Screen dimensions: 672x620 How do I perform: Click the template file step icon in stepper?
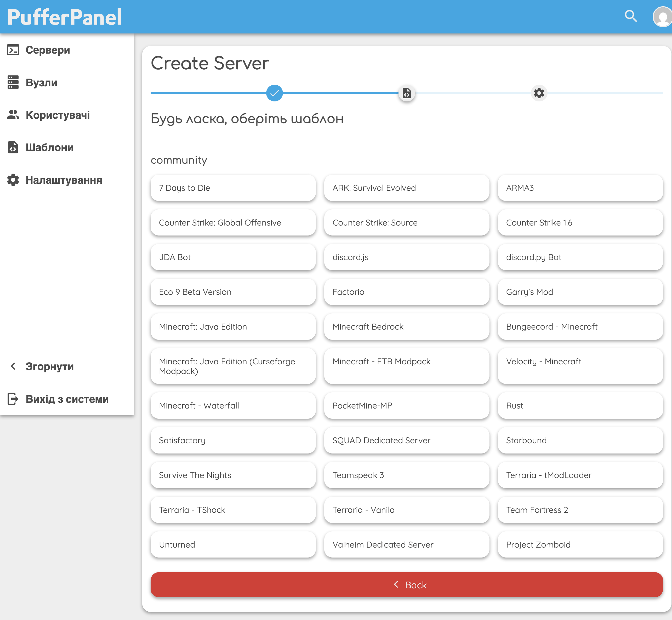tap(407, 93)
